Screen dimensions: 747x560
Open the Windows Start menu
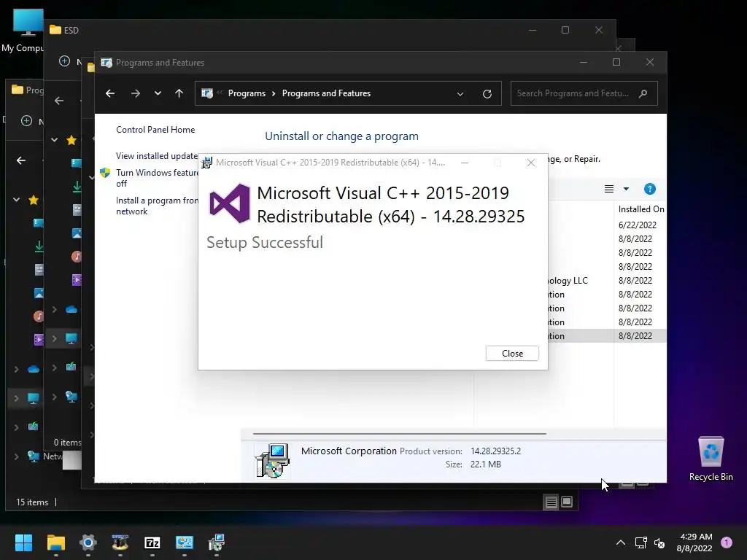tap(23, 542)
